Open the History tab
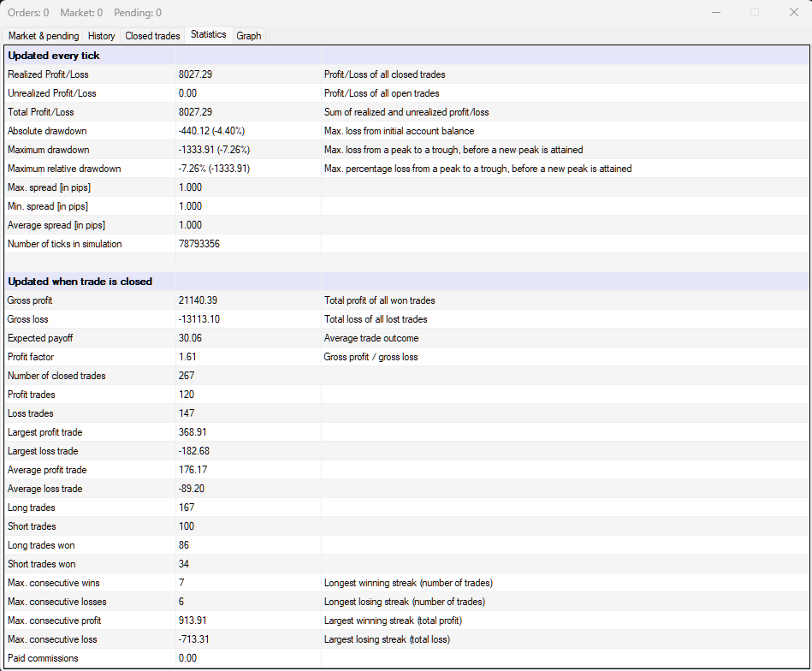This screenshot has width=812, height=671. click(x=101, y=36)
